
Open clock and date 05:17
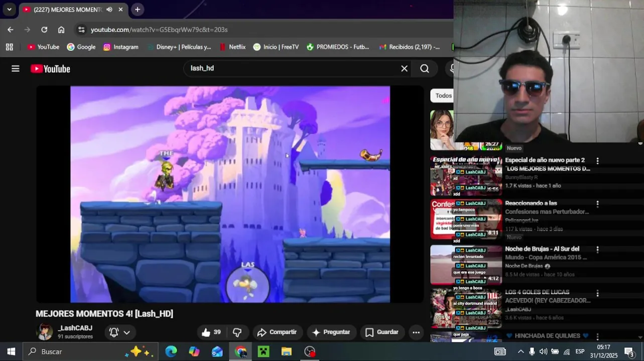tap(603, 351)
